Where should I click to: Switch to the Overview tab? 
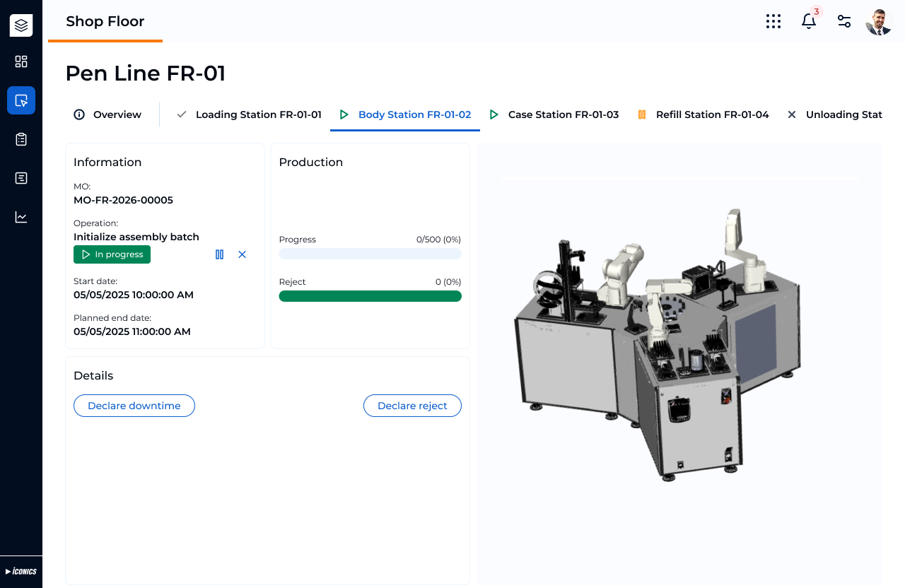point(107,114)
